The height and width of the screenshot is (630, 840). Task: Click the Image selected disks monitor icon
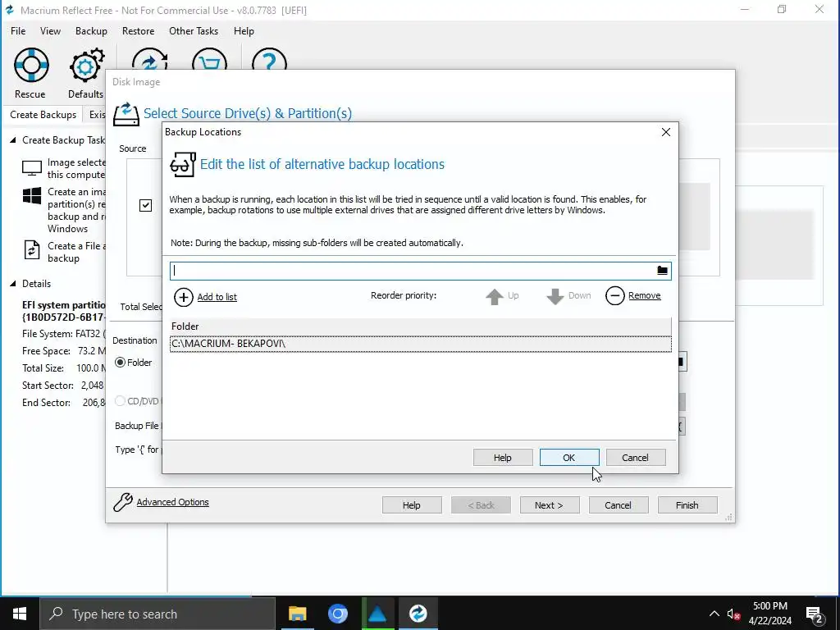[x=32, y=168]
